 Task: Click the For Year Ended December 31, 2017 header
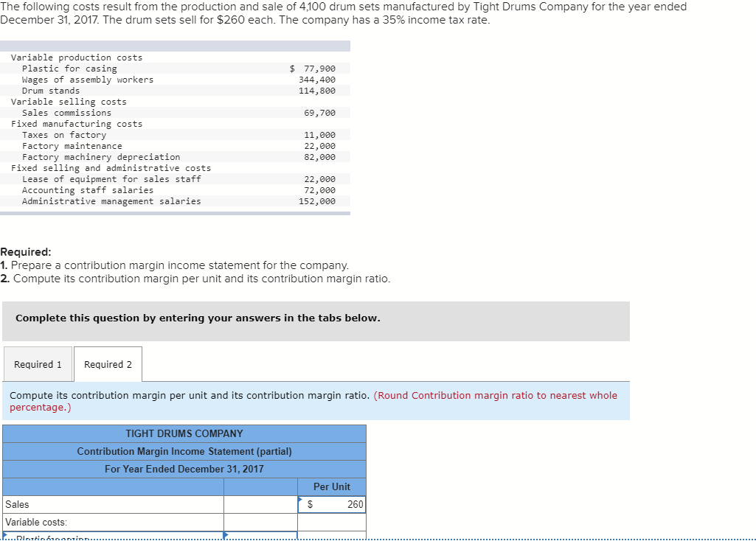[184, 469]
